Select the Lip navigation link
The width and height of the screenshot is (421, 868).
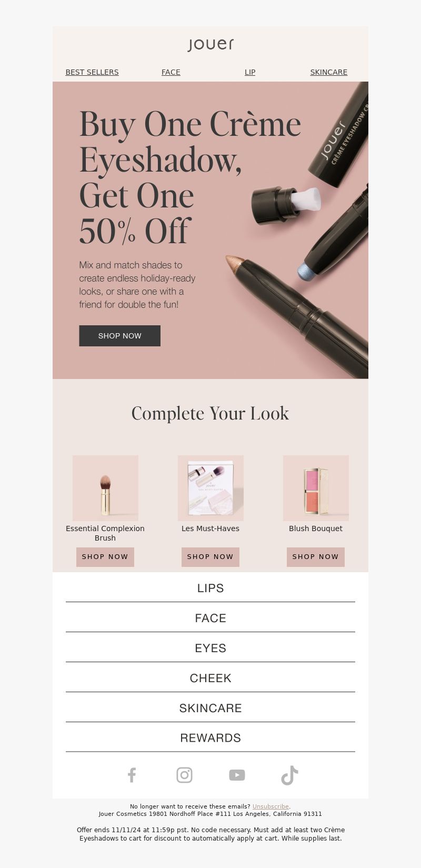coord(250,72)
